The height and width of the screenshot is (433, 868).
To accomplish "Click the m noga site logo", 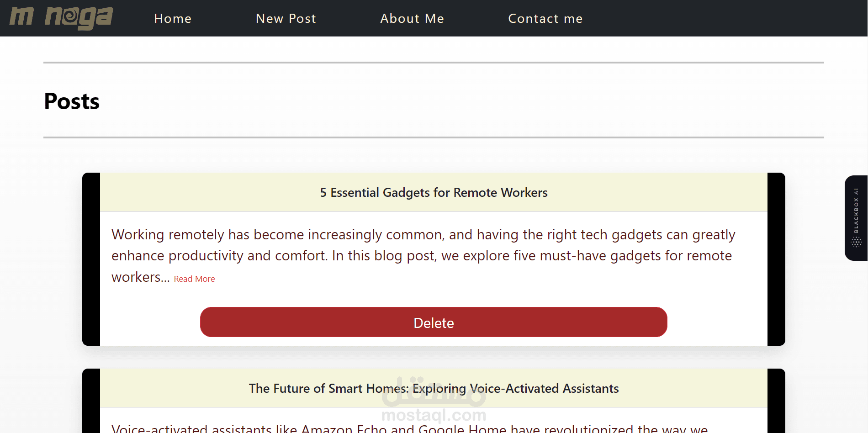I will click(x=61, y=18).
